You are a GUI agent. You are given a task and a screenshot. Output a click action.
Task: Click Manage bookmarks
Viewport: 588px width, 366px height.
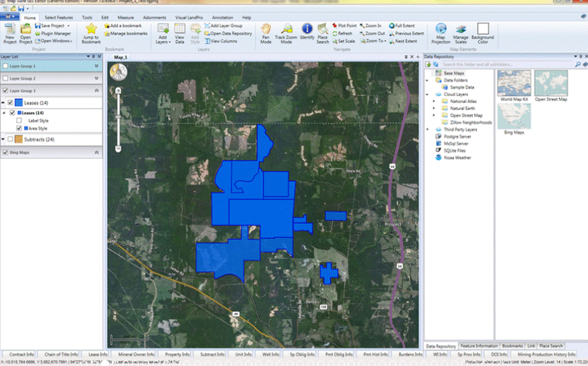tap(126, 34)
